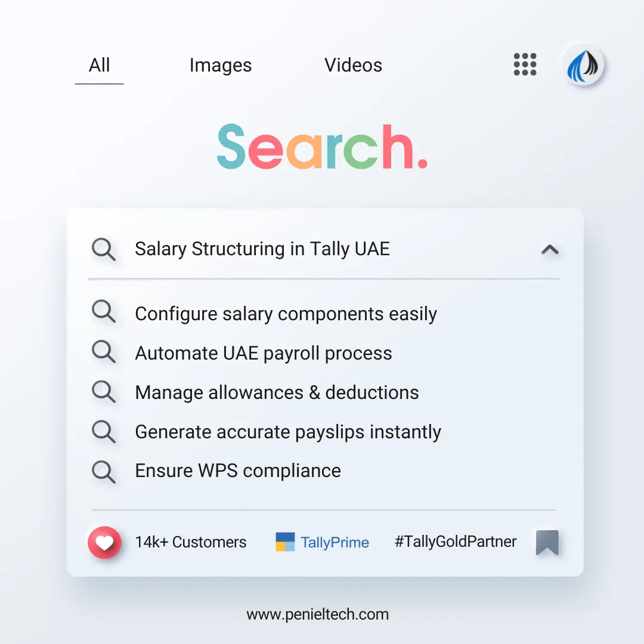Click the gray bookmark save icon
The image size is (644, 644).
[547, 543]
